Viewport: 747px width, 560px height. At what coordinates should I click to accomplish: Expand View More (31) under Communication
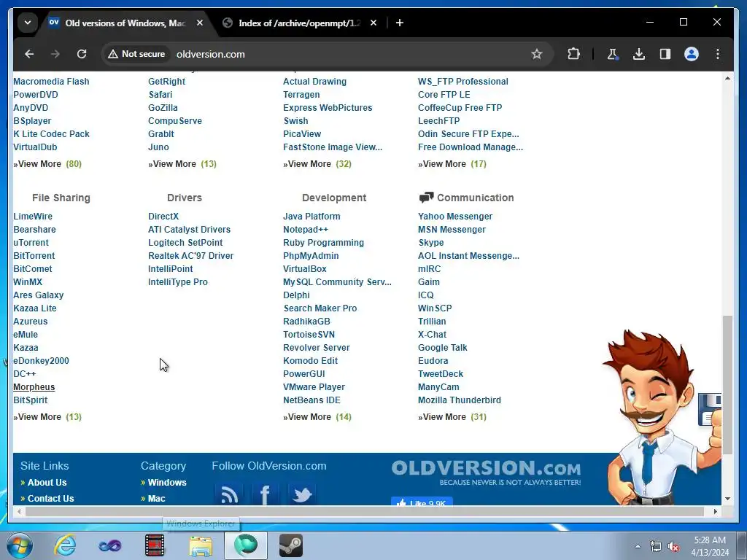pyautogui.click(x=452, y=416)
